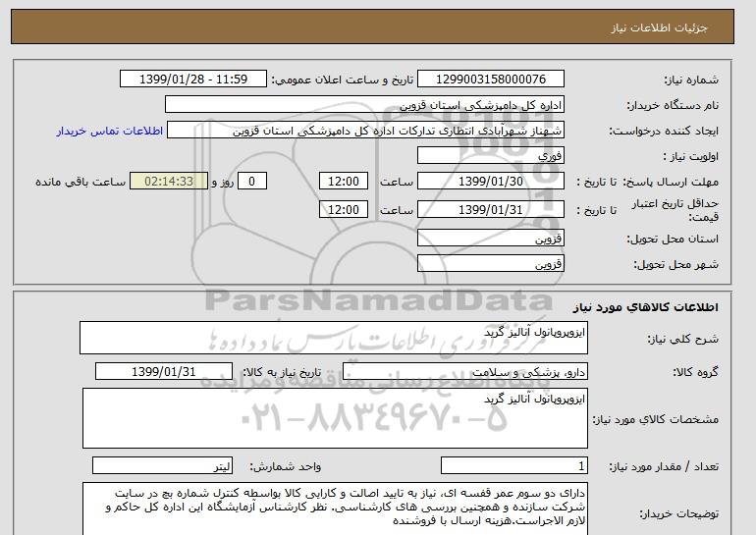Select the request number field 1299003158000076

coord(490,80)
